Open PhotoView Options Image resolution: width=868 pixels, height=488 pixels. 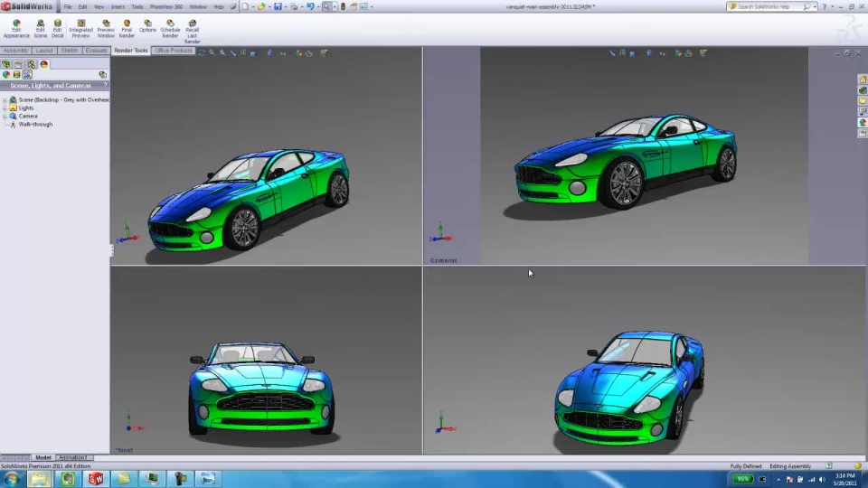[147, 26]
